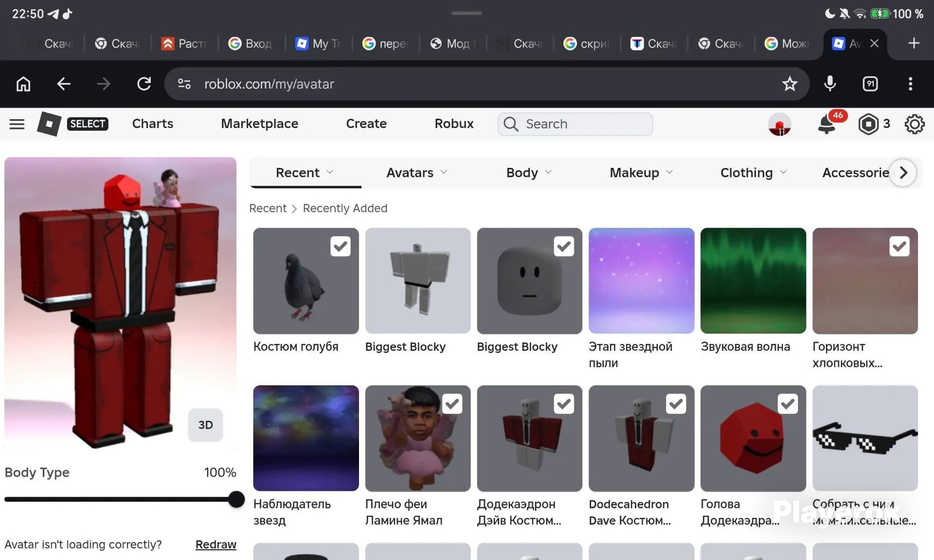Click the avatar preview image

pos(120,304)
